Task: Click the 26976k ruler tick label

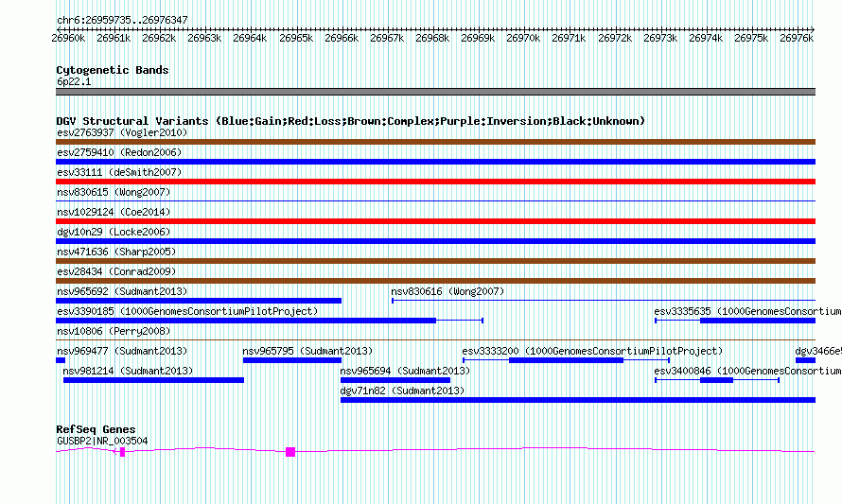Action: coord(797,38)
